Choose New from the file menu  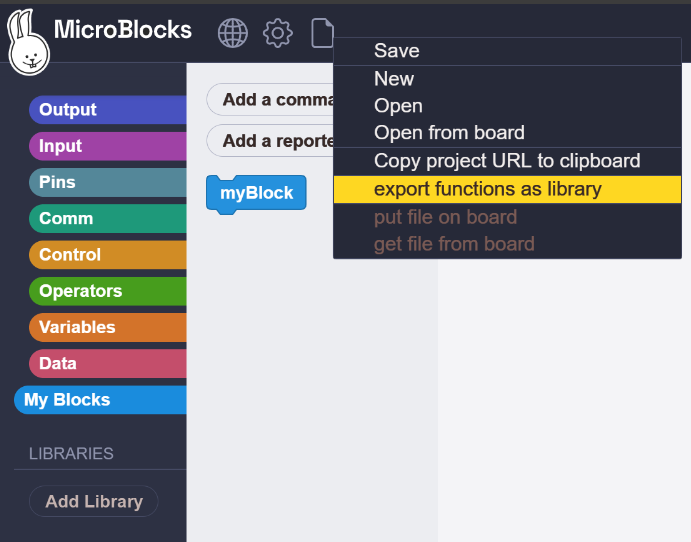point(507,79)
